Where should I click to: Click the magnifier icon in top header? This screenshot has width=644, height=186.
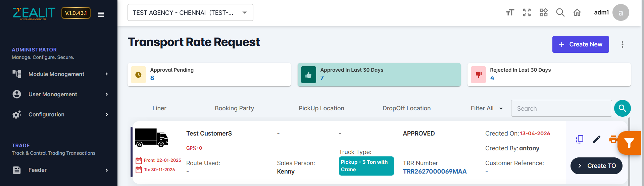coord(560,13)
